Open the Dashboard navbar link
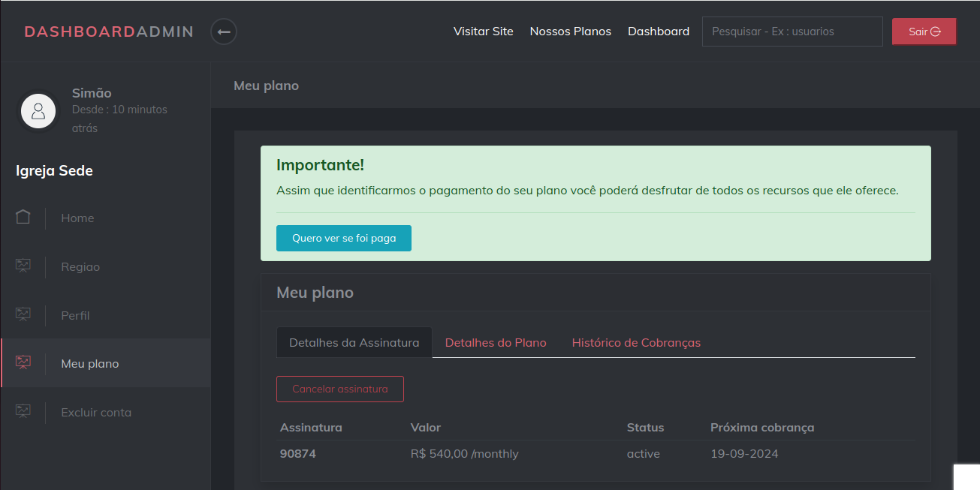Viewport: 980px width, 490px height. point(658,32)
